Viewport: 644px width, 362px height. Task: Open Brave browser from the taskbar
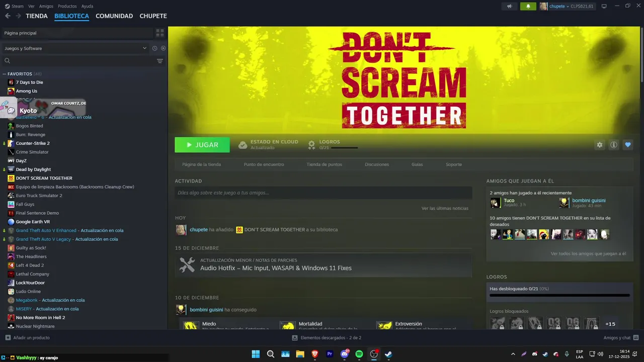[315, 354]
